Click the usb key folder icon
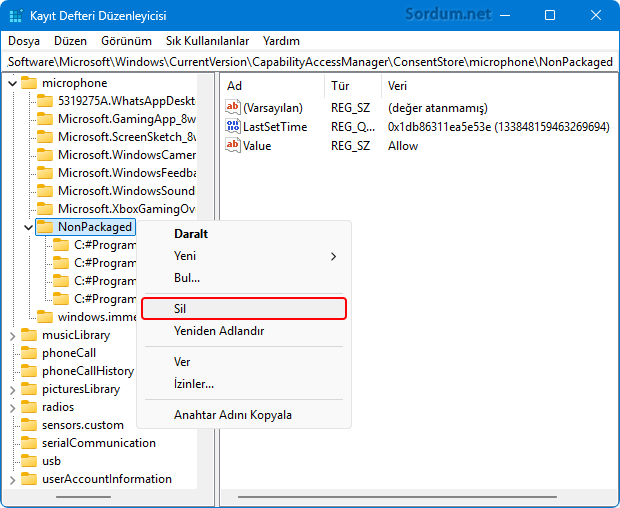 click(x=29, y=461)
